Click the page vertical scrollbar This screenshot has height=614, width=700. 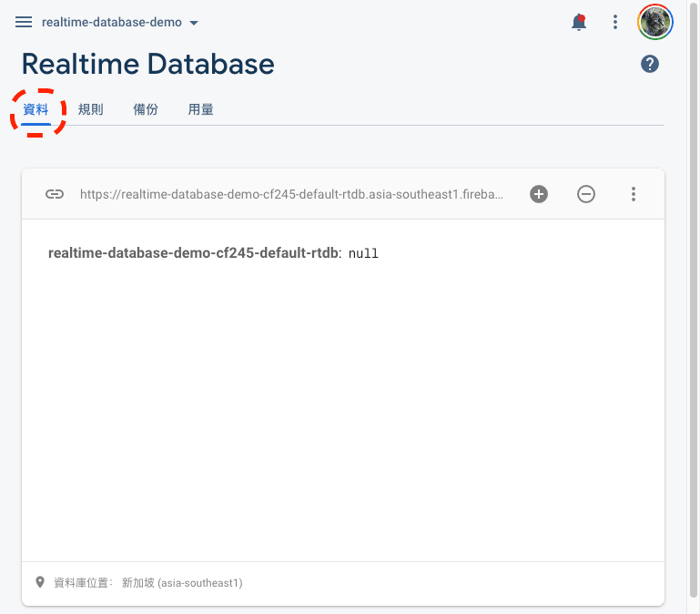point(694,299)
